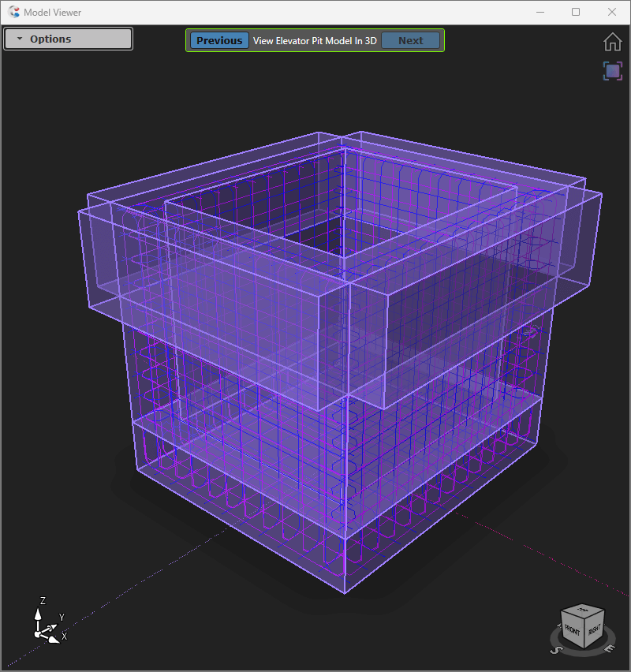Go to the Previous step
The height and width of the screenshot is (672, 631).
click(219, 40)
